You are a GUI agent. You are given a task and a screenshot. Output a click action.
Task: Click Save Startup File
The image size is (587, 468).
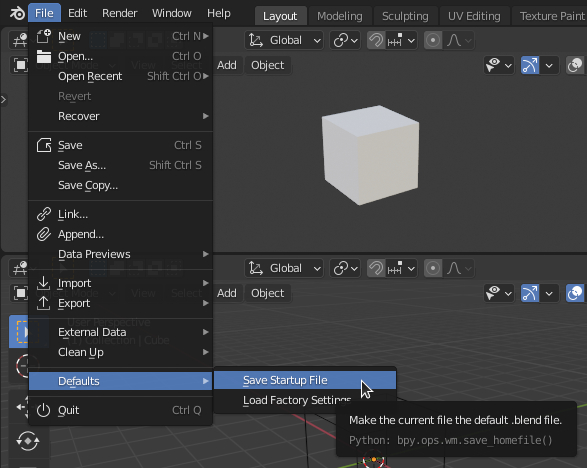click(305, 380)
